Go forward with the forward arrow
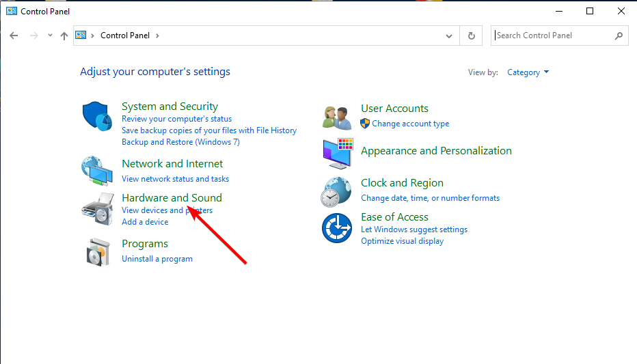 click(34, 36)
